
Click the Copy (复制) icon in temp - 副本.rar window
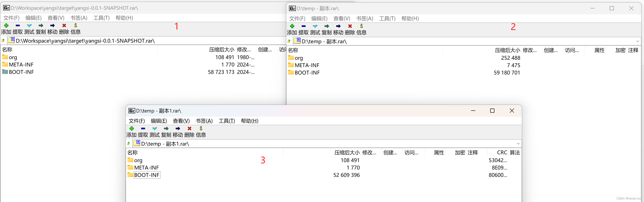(x=327, y=26)
